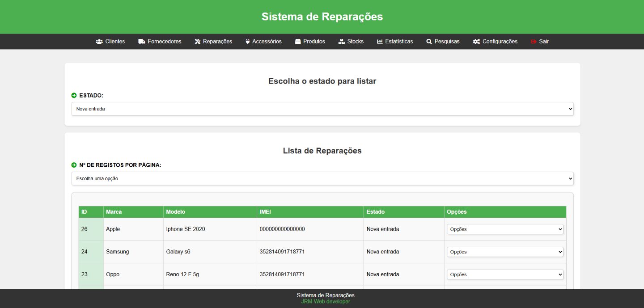Image resolution: width=644 pixels, height=308 pixels.
Task: Log out via the Sair menu item
Action: pos(539,42)
